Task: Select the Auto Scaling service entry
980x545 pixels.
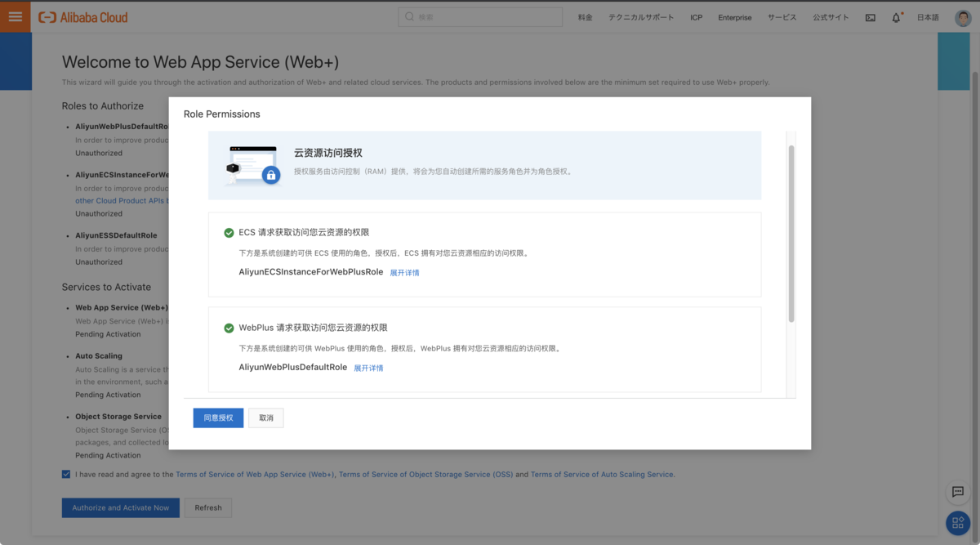Action: [x=99, y=356]
